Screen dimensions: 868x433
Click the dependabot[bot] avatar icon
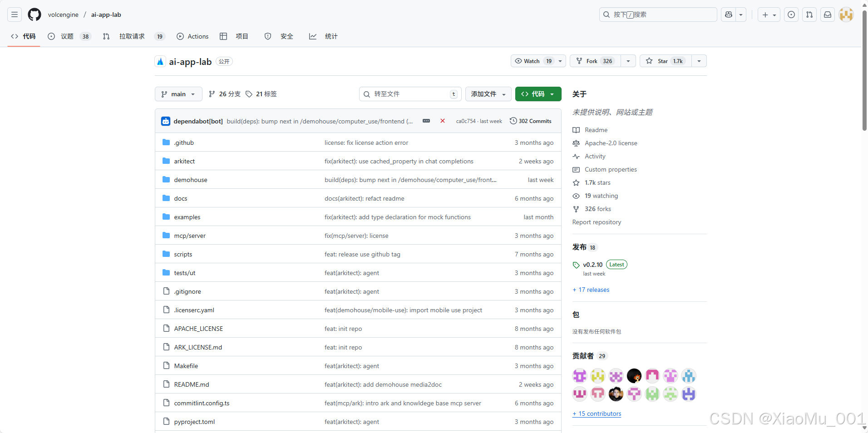[x=166, y=121]
